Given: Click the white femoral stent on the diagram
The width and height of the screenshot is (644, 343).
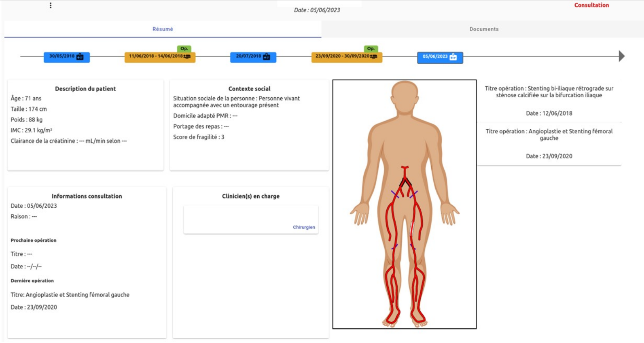Looking at the screenshot, I should (412, 229).
